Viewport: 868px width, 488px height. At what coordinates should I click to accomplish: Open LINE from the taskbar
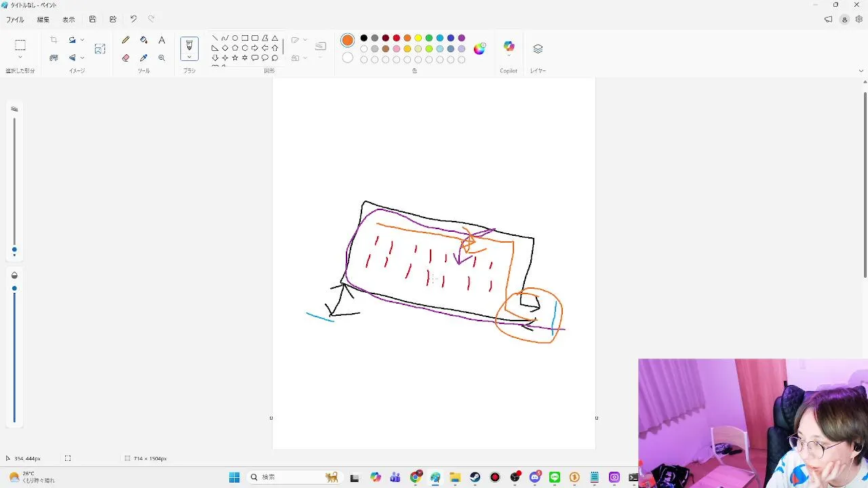(555, 477)
